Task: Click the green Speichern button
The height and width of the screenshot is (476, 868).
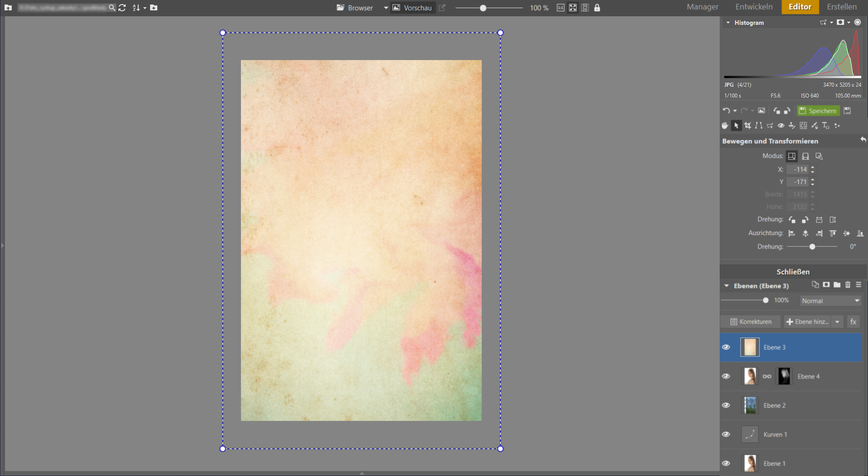Action: pos(818,111)
